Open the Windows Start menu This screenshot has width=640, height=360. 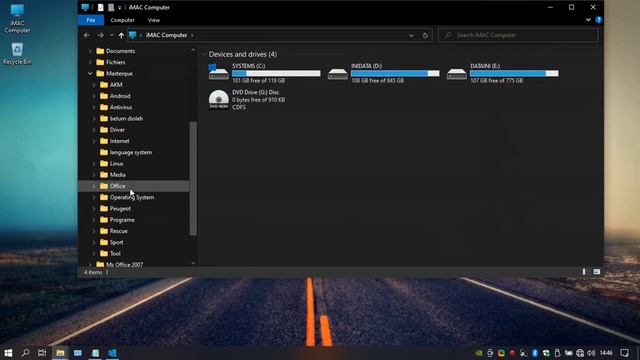point(8,353)
